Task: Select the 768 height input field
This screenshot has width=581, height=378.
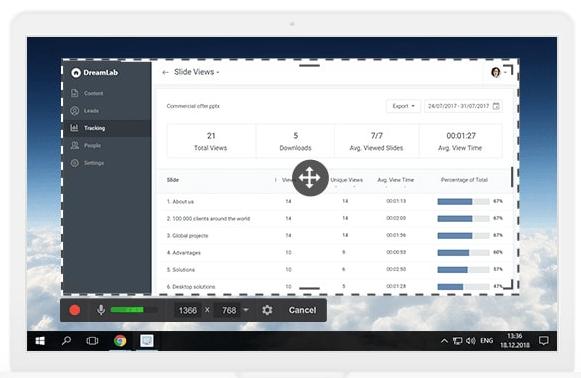Action: 229,310
